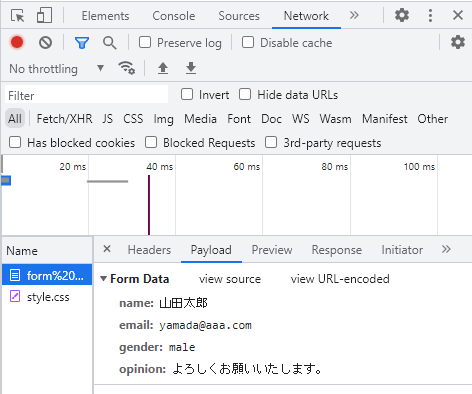The height and width of the screenshot is (394, 472).
Task: Click the name value 山田太郎
Action: (183, 303)
